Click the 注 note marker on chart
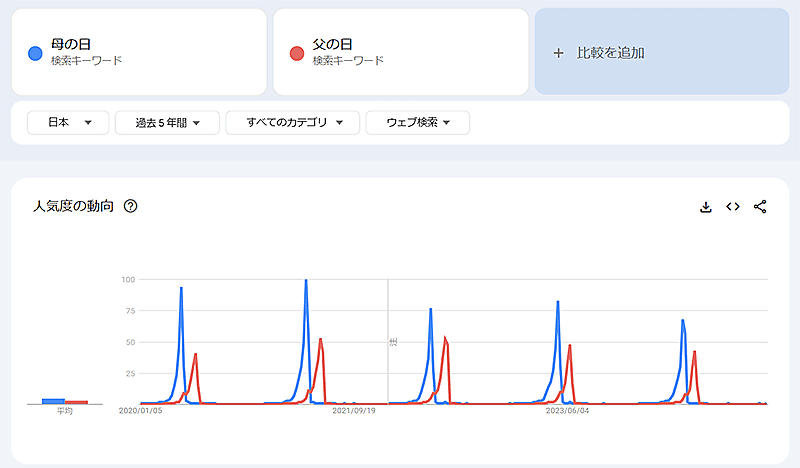This screenshot has height=468, width=800. point(393,342)
